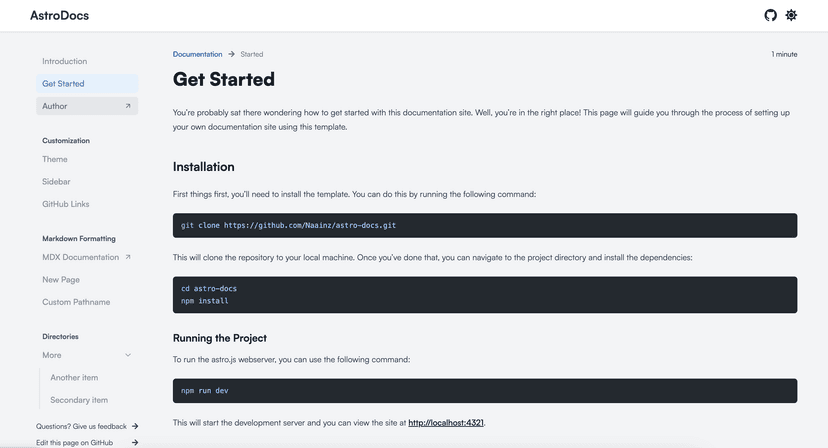
Task: Click the external arrow icon beside Author
Action: [128, 106]
